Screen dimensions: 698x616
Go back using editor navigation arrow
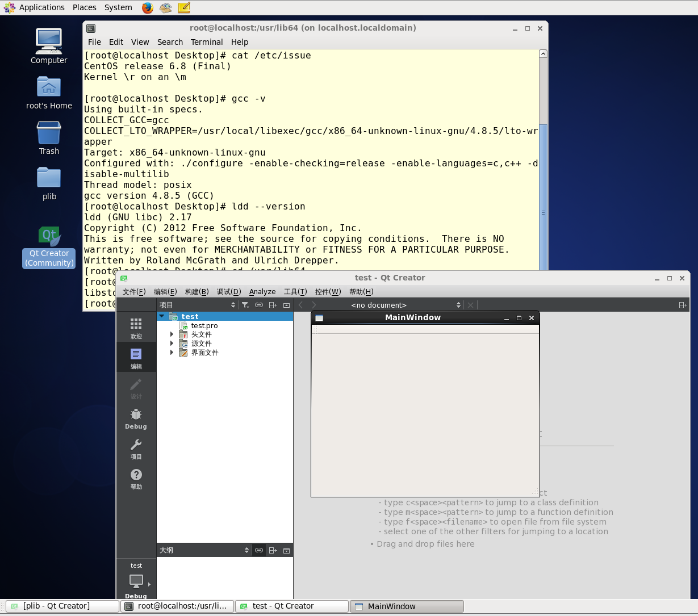(301, 305)
